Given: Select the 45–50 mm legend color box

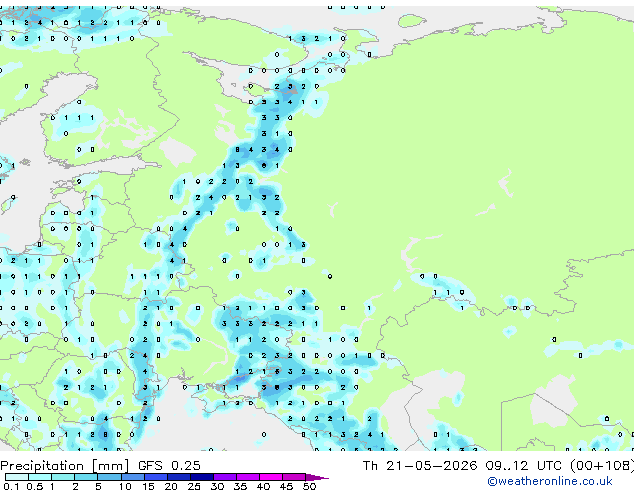Looking at the screenshot, I should [294, 477].
